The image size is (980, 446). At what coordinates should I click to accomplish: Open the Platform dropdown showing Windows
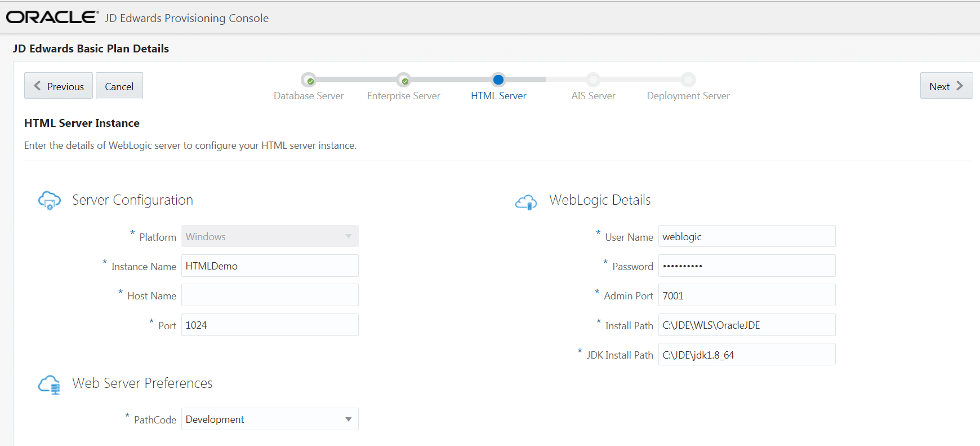tap(270, 236)
